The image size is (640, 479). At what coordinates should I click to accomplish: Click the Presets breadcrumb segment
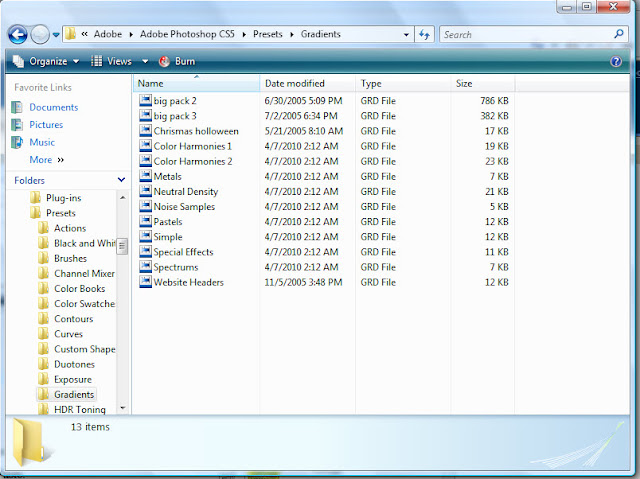coord(268,34)
